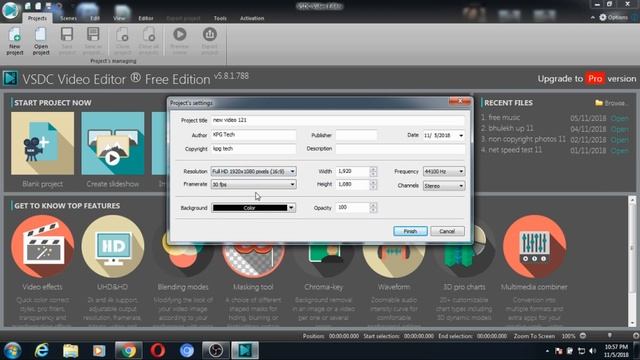Click the Chroma-key feature icon
Viewport: 640px width, 360px height.
click(x=323, y=260)
